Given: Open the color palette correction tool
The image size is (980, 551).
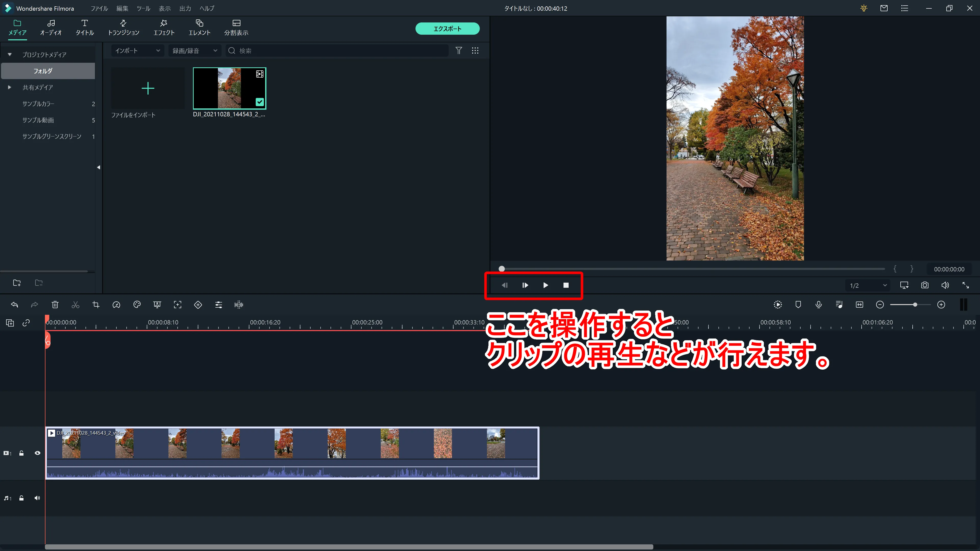Looking at the screenshot, I should click(x=137, y=305).
